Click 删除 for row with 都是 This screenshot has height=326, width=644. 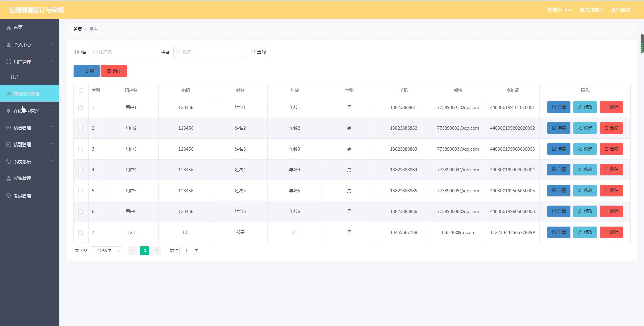[611, 232]
